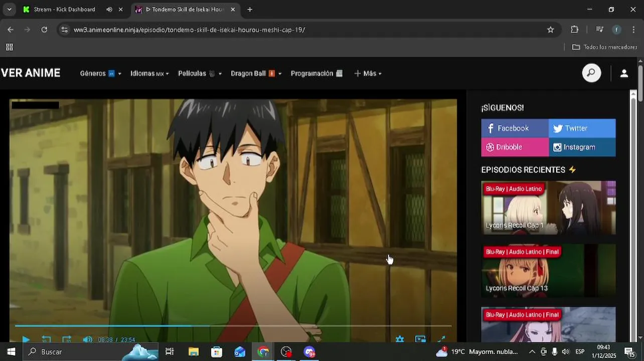Enter fullscreen on the video player

pos(441,339)
